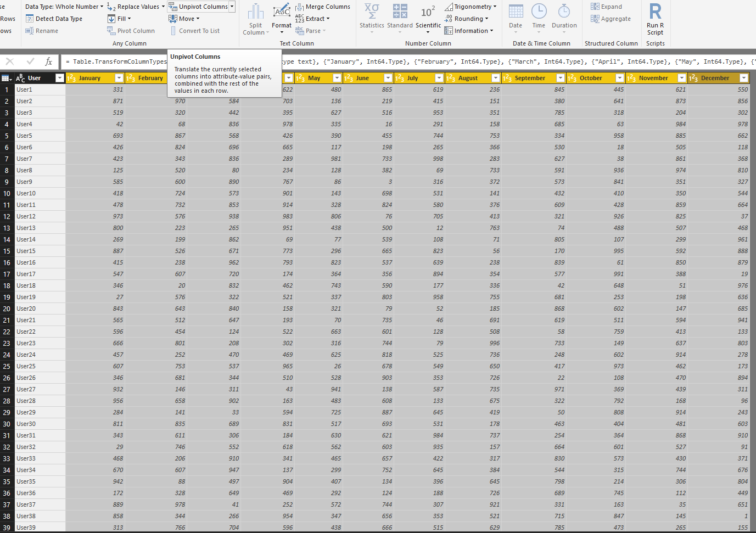Expand the Unpivot Columns dropdown arrow
756x533 pixels.
232,7
